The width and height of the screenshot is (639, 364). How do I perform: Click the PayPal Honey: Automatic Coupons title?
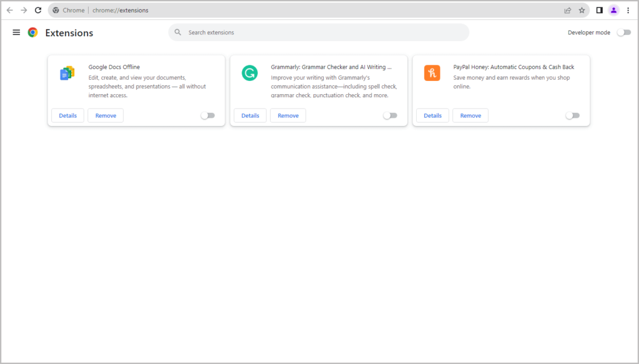tap(514, 67)
